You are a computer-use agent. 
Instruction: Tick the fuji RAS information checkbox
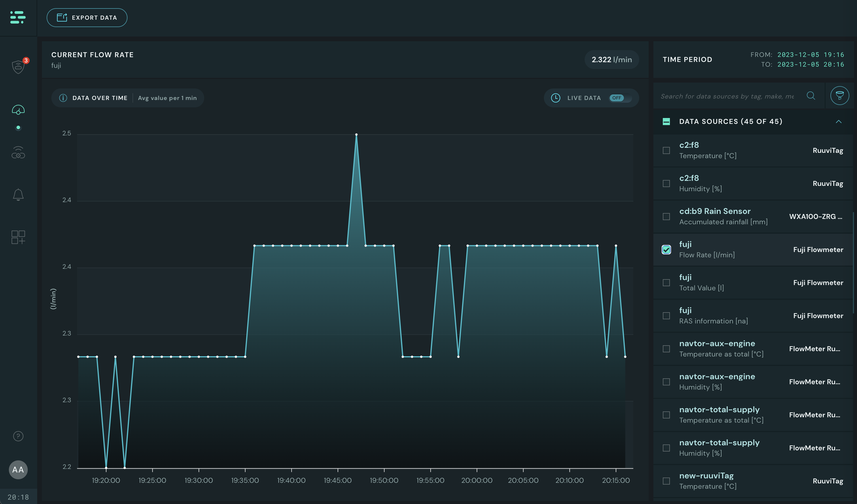tap(666, 316)
